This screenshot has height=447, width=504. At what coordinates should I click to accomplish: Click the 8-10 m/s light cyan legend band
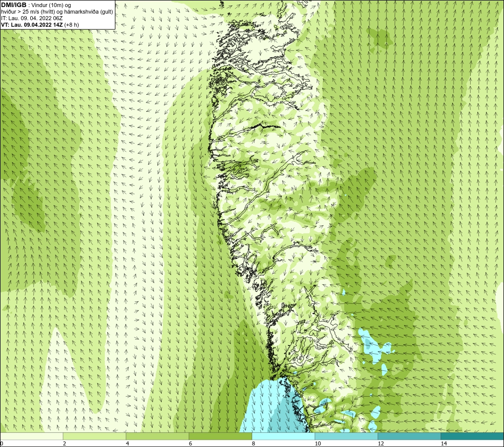coord(283,436)
